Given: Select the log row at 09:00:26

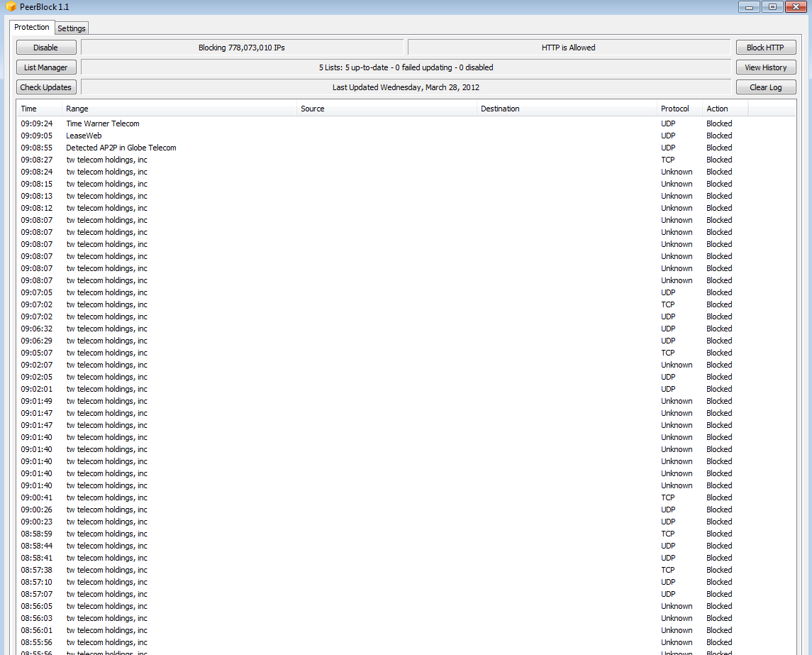Looking at the screenshot, I should click(406, 510).
